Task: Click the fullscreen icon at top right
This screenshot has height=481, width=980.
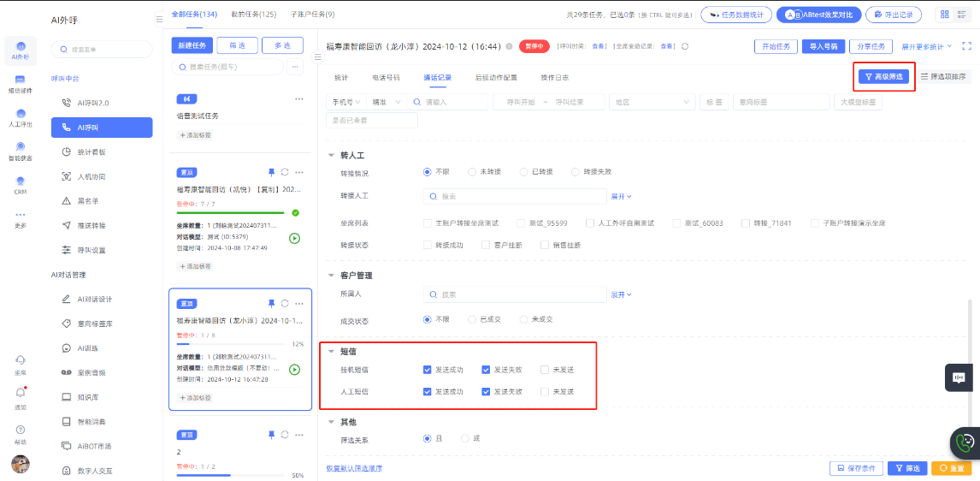Action: click(965, 46)
